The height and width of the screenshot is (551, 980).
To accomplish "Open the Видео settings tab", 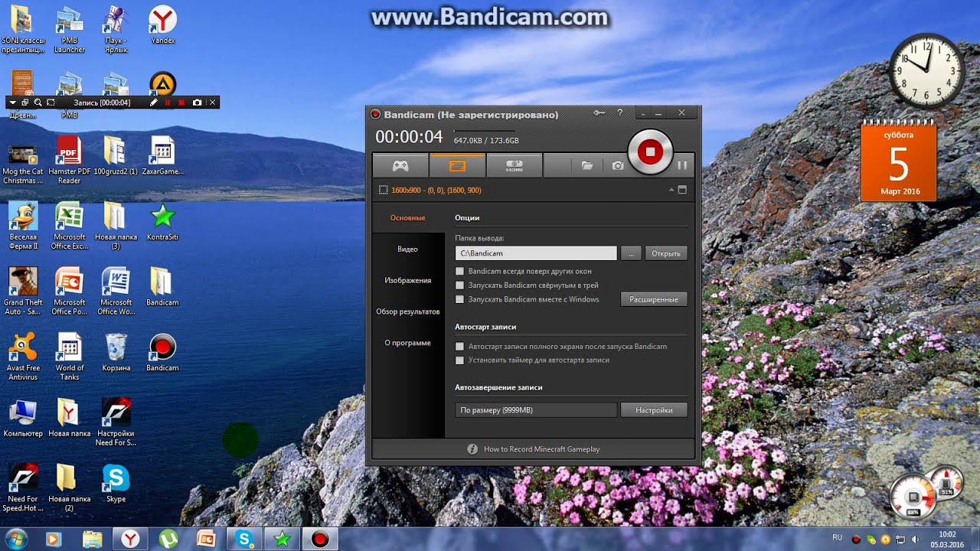I will [x=407, y=249].
